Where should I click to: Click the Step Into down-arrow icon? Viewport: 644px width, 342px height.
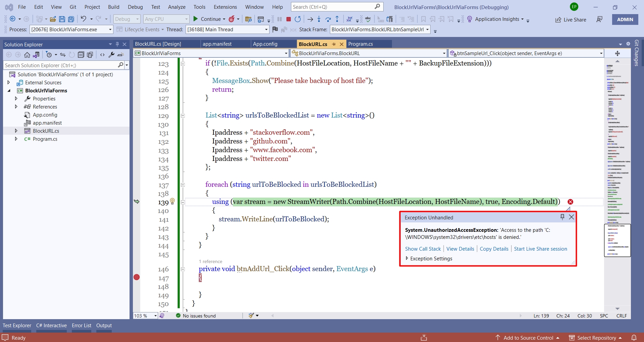(x=319, y=19)
